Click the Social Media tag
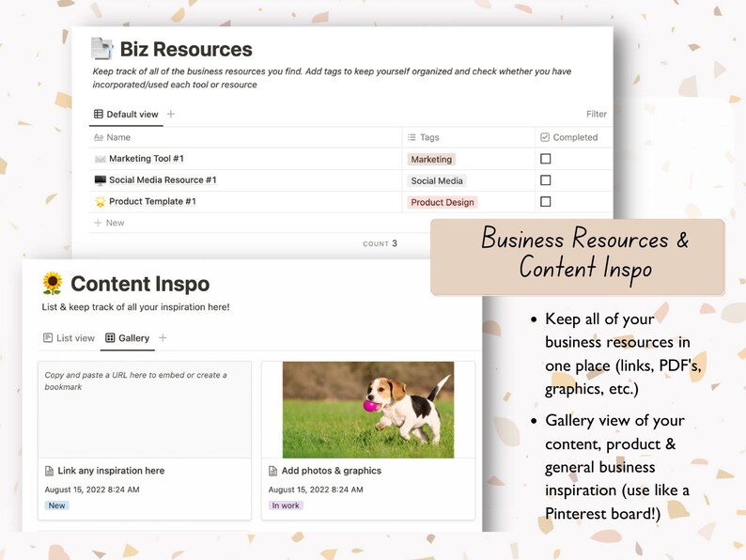The height and width of the screenshot is (560, 746). 437,180
